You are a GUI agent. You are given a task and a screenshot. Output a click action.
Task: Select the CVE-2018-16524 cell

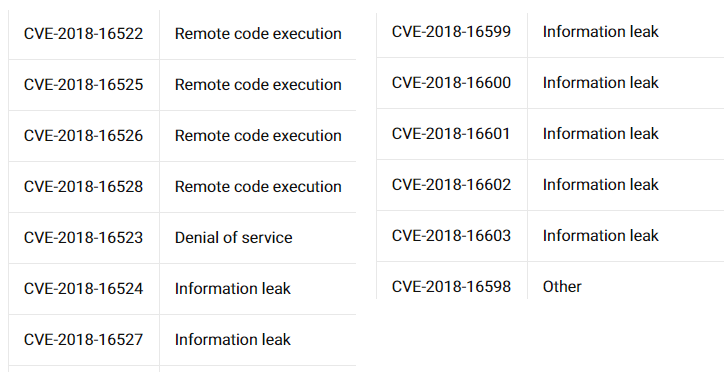coord(84,289)
